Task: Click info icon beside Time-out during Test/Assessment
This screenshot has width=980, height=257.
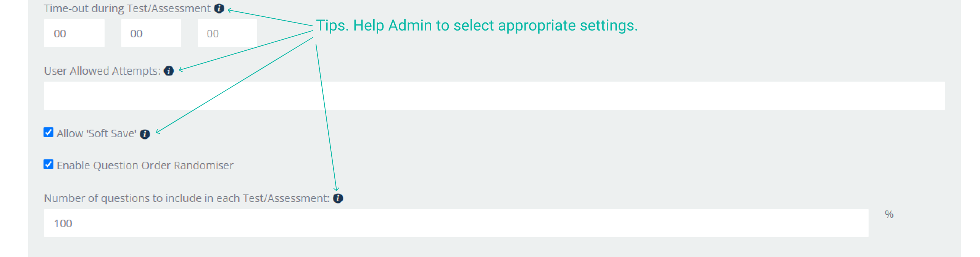Action: 219,8
